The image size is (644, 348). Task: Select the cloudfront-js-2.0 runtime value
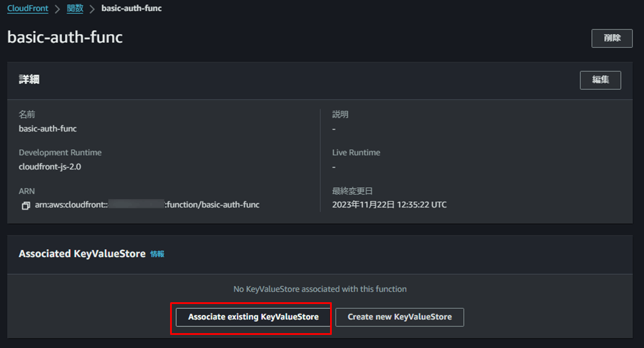[50, 167]
